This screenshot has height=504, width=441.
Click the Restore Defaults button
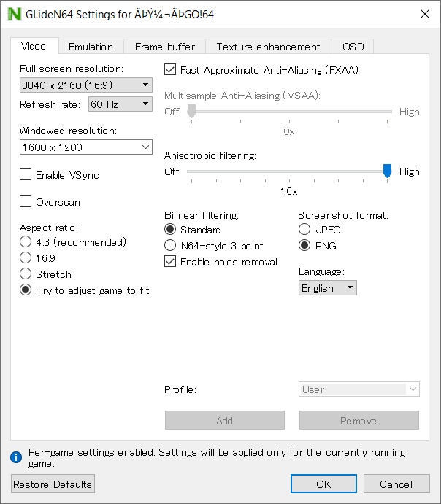(x=53, y=484)
